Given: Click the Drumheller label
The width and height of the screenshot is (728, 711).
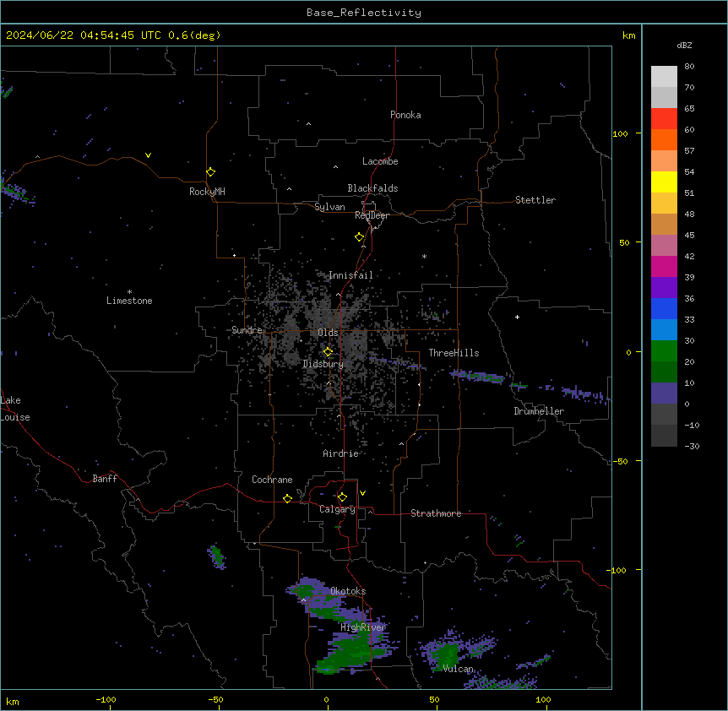Looking at the screenshot, I should pos(539,411).
